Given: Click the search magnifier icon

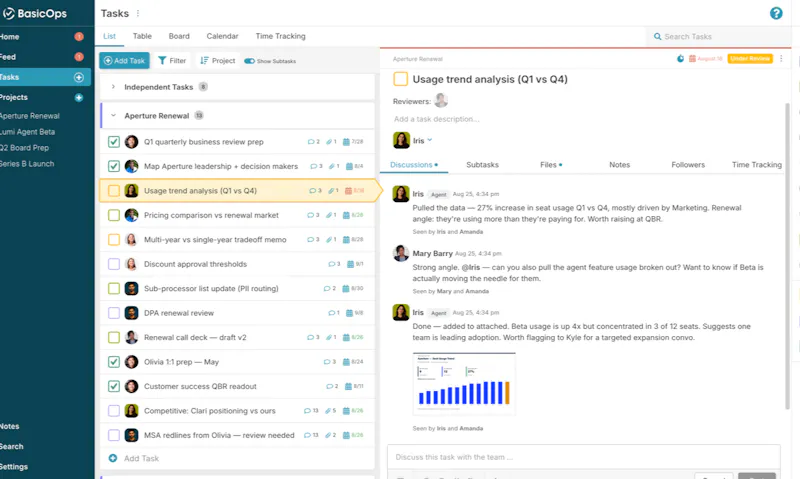Looking at the screenshot, I should pyautogui.click(x=657, y=37).
